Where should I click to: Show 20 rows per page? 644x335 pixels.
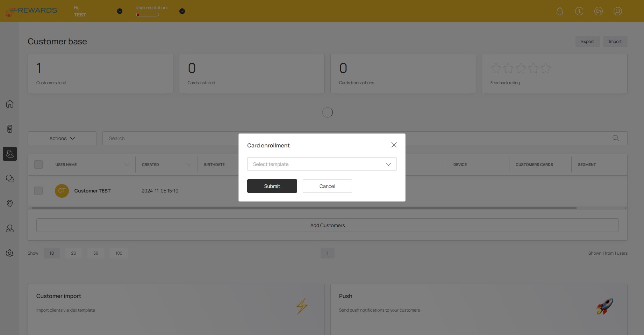point(73,253)
